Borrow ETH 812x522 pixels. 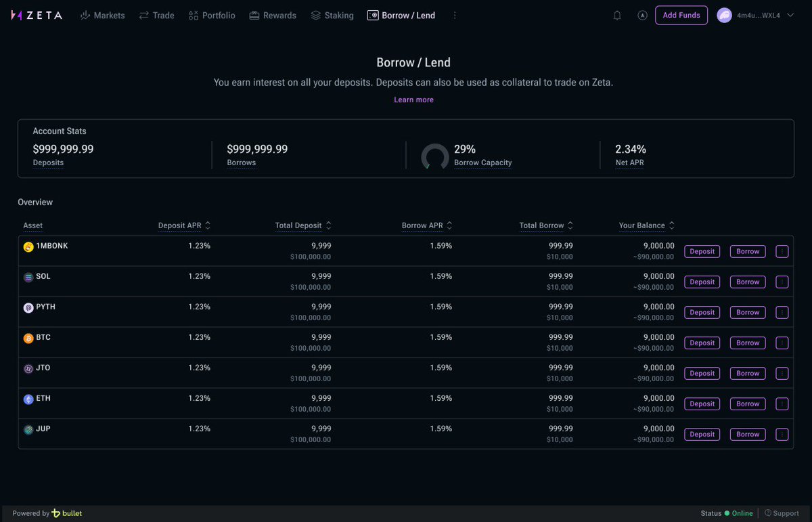pos(748,404)
